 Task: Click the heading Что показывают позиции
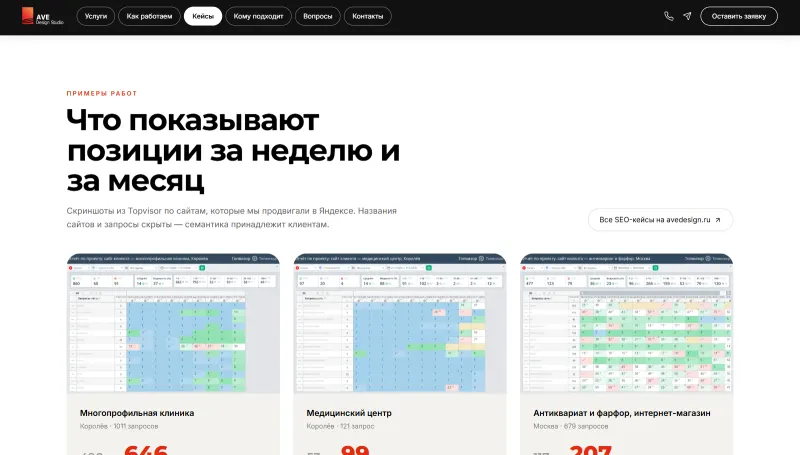(x=233, y=150)
